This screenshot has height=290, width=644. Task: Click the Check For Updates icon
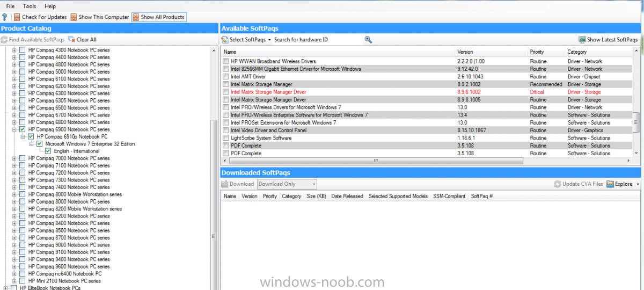tap(17, 17)
